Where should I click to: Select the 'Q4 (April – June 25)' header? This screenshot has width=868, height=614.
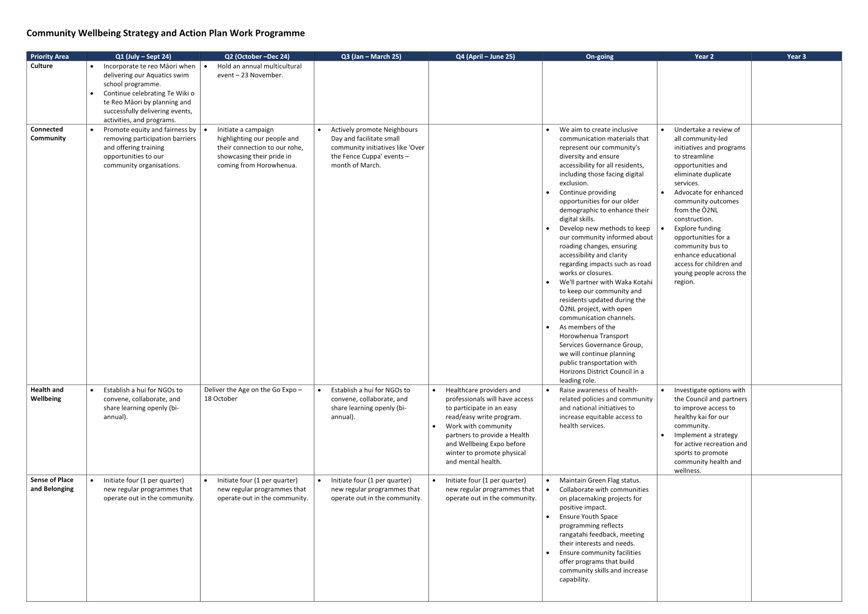[485, 56]
